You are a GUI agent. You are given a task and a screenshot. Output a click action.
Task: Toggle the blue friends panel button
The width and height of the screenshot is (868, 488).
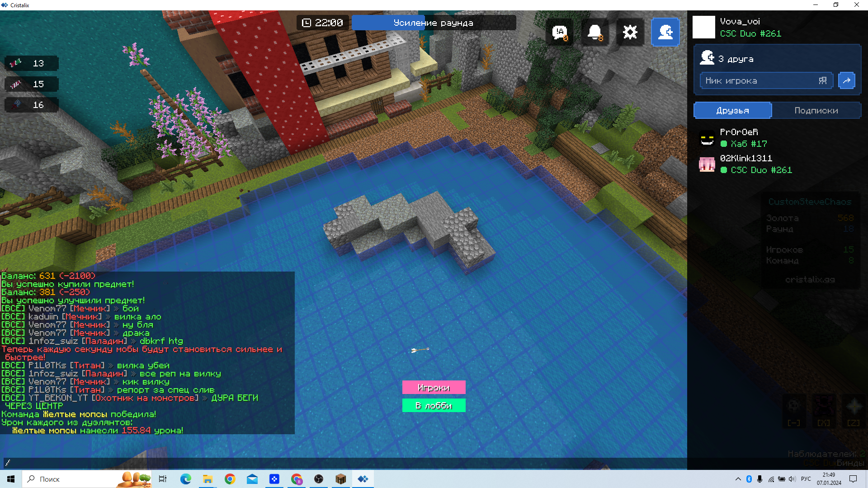665,33
